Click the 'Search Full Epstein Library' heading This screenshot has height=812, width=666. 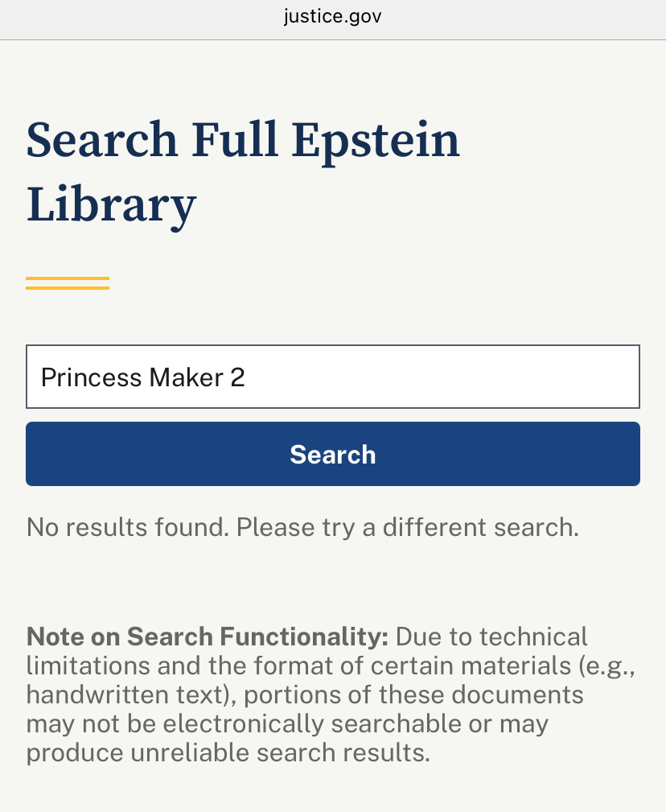[243, 171]
